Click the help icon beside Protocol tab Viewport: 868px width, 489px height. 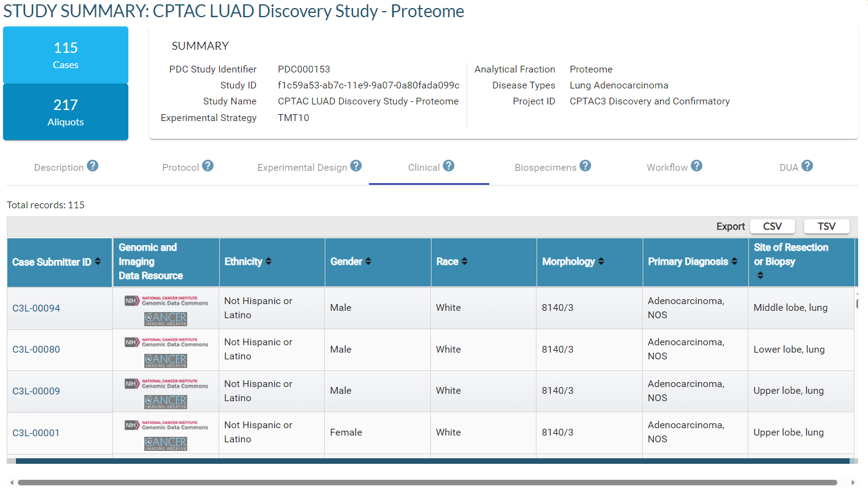(208, 166)
